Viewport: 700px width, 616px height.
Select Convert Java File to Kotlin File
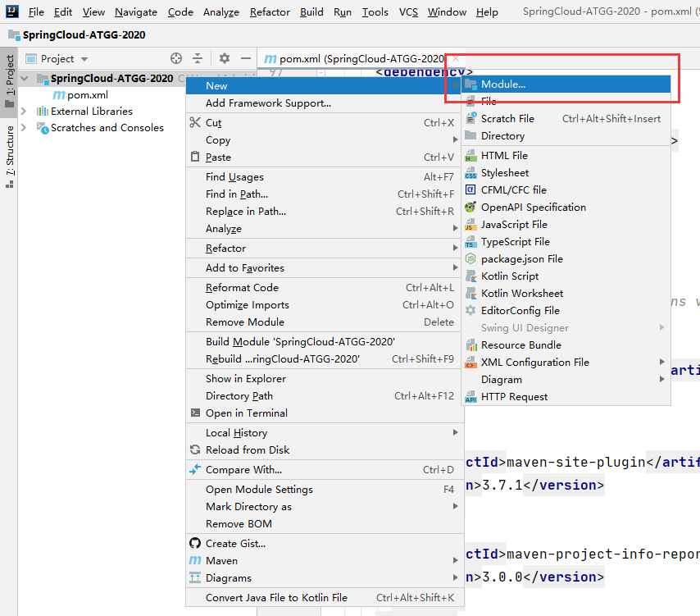tap(325, 598)
